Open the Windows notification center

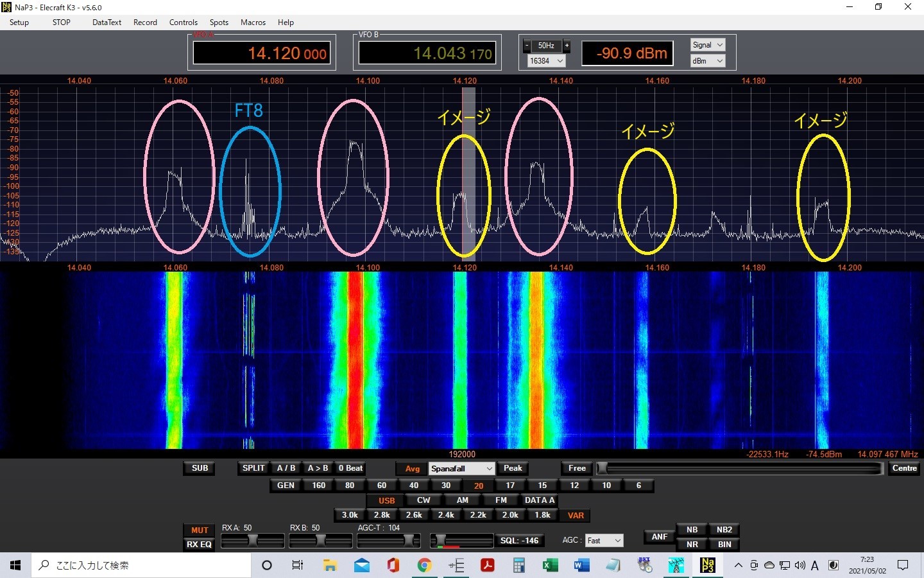[903, 565]
